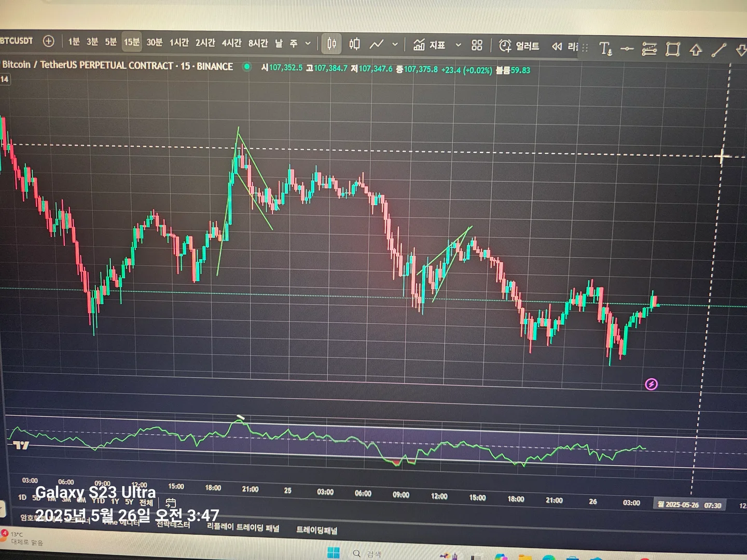Select the active 15분 interval
Image resolution: width=747 pixels, height=560 pixels.
pyautogui.click(x=132, y=42)
